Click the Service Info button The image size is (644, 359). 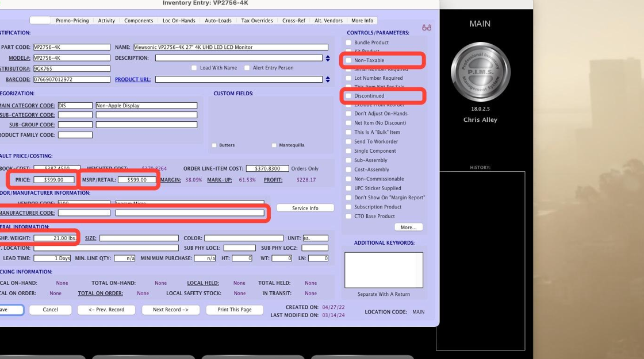(x=305, y=209)
